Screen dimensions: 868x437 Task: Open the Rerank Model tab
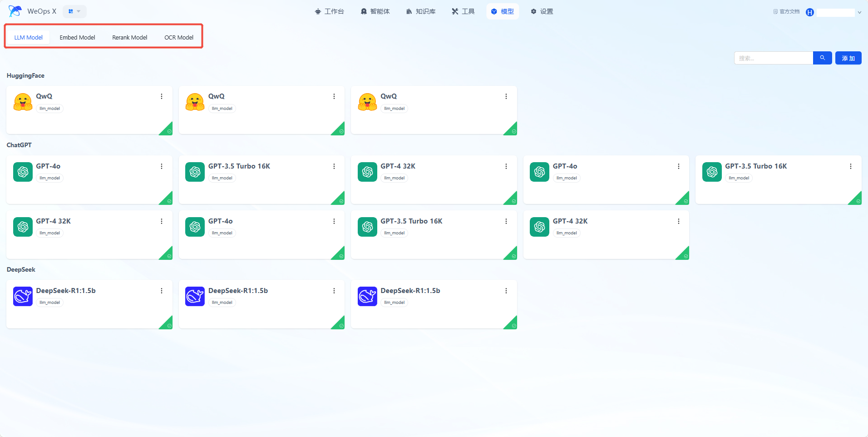[x=130, y=37]
